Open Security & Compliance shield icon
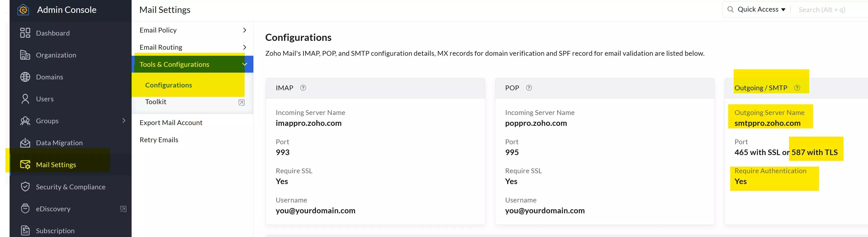The image size is (868, 237). click(25, 186)
